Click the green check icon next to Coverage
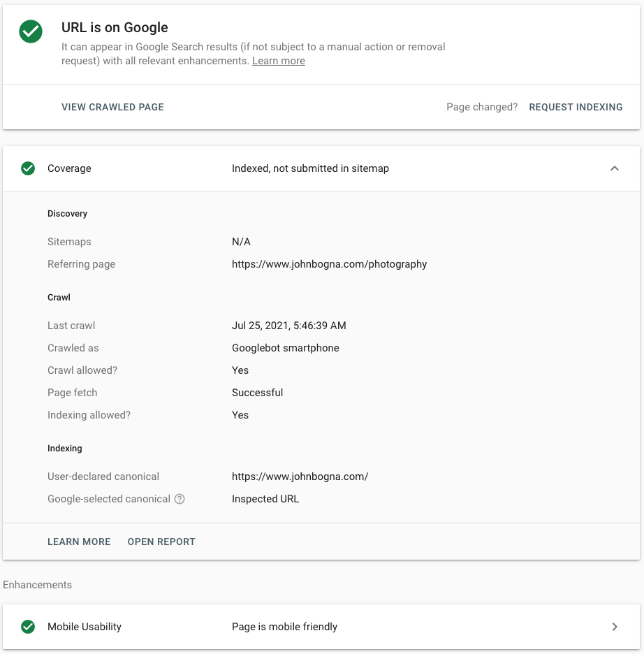The height and width of the screenshot is (654, 644). click(28, 168)
